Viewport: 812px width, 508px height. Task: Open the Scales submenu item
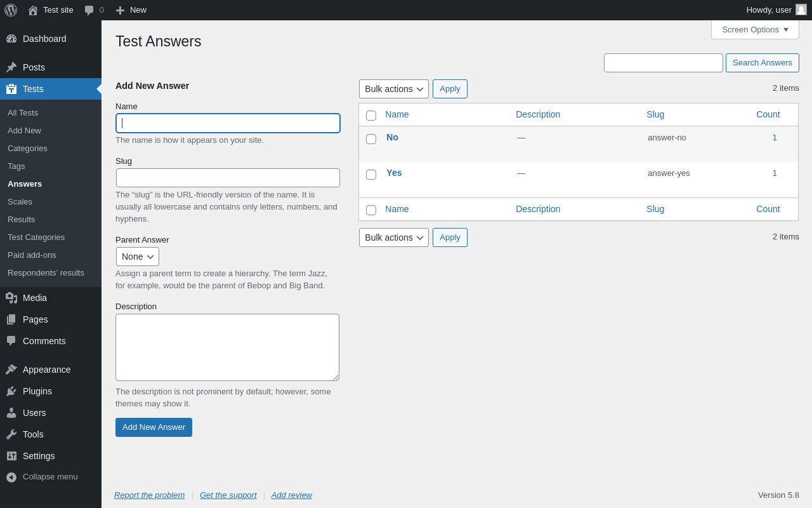tap(20, 202)
